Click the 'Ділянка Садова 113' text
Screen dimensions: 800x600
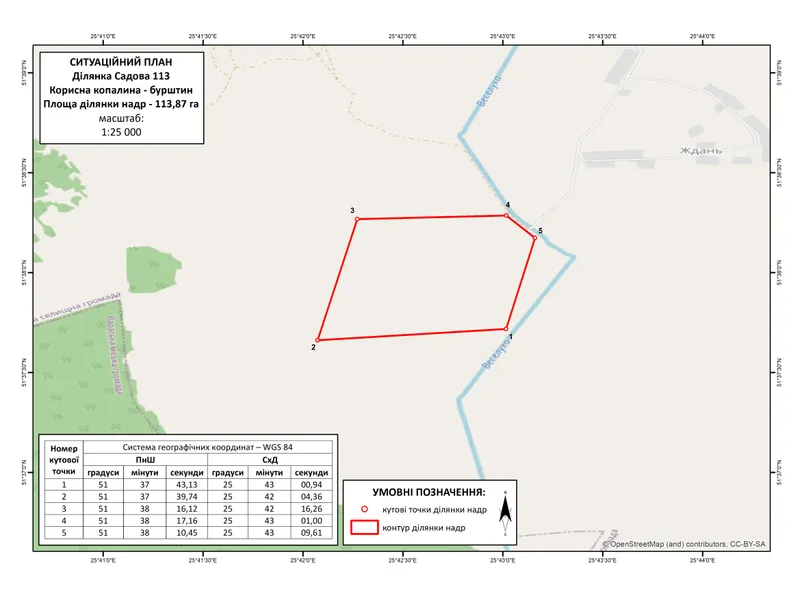[x=121, y=75]
